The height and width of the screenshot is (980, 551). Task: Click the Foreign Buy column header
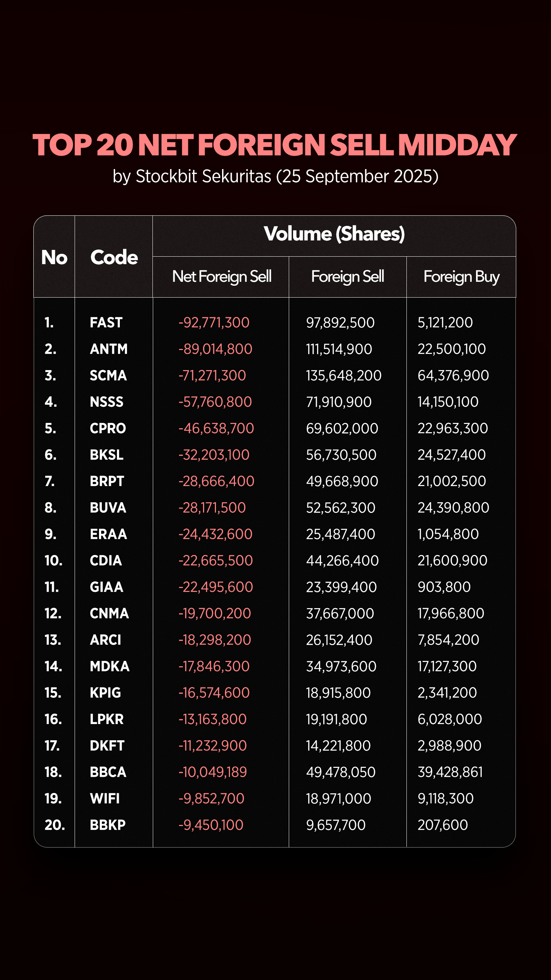(461, 276)
